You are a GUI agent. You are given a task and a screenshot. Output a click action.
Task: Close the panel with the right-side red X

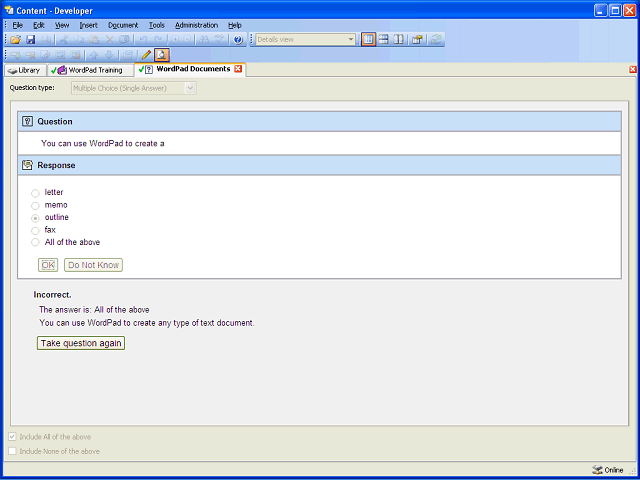pos(633,69)
